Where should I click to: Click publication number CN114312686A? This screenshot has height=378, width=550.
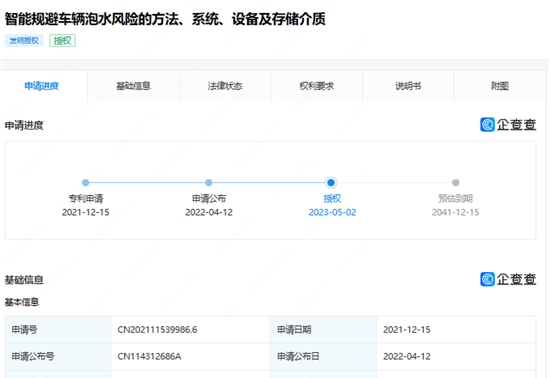149,356
